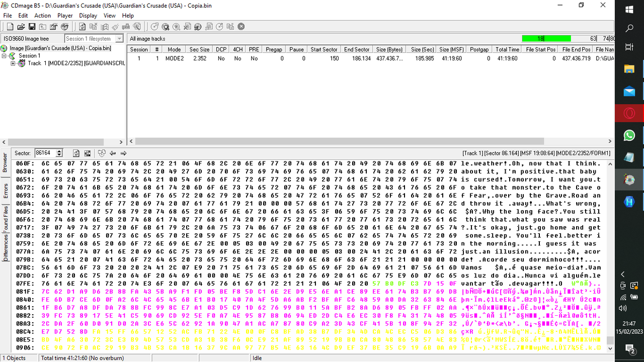Click the Sector number spinner arrows
644x362 pixels.
59,153
